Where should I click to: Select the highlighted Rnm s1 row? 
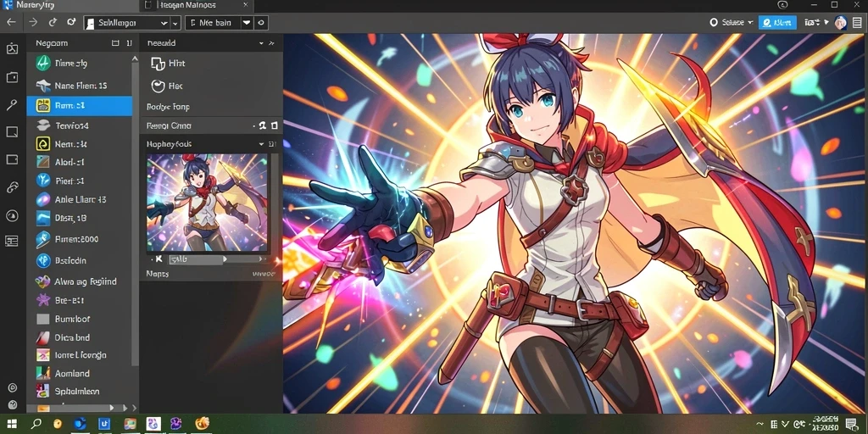(x=79, y=106)
